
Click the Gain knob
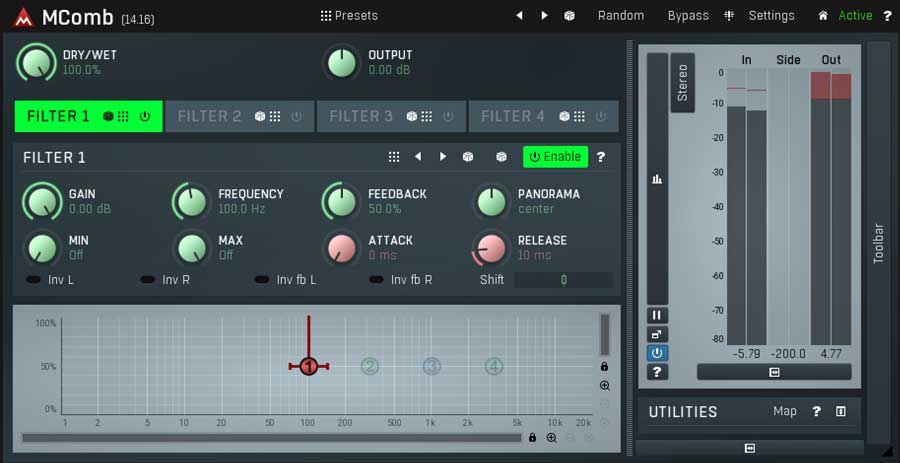tap(42, 201)
